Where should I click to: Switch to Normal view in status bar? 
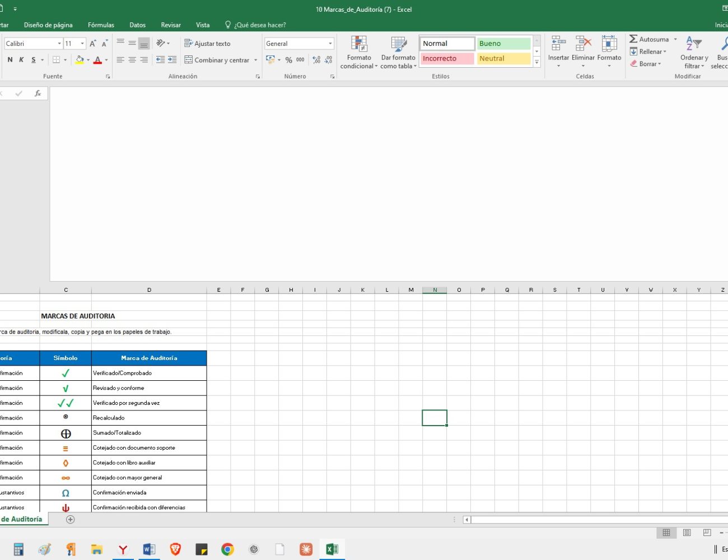666,533
